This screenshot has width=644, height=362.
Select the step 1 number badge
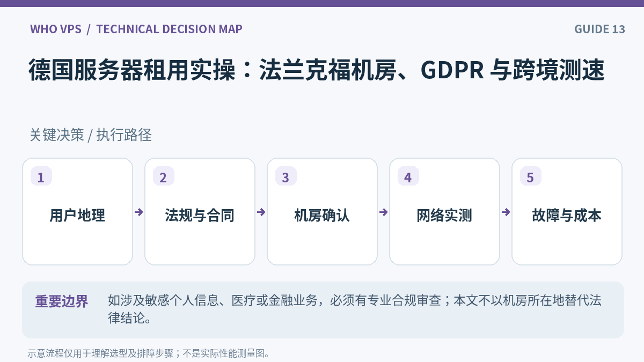(x=41, y=177)
